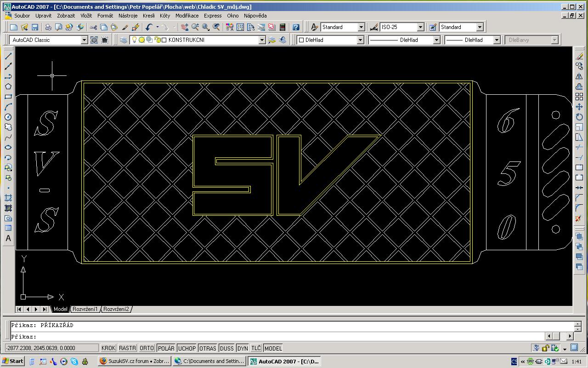
Task: Open the Modifikace menu
Action: click(187, 16)
